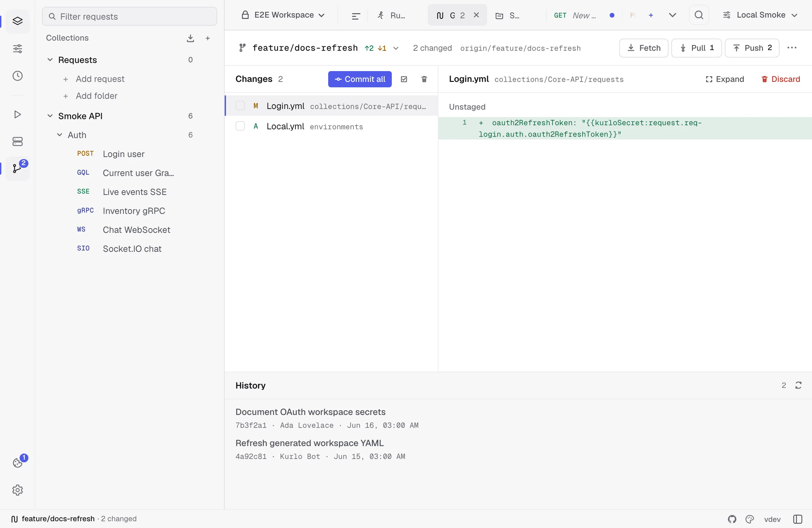Click the Commit all button
Viewport: 812px width, 528px height.
coord(360,79)
